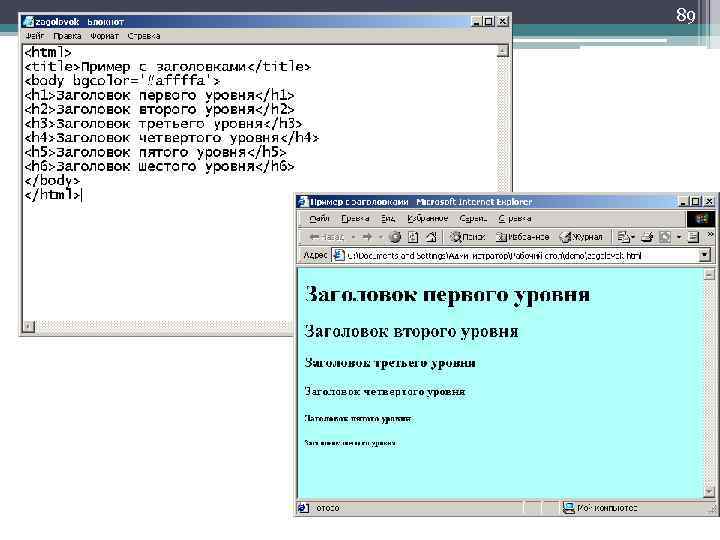Click the <h1> line in Notepad

pyautogui.click(x=159, y=95)
